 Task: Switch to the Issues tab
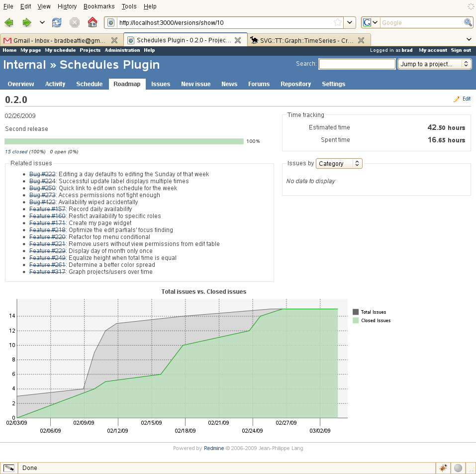click(x=161, y=84)
